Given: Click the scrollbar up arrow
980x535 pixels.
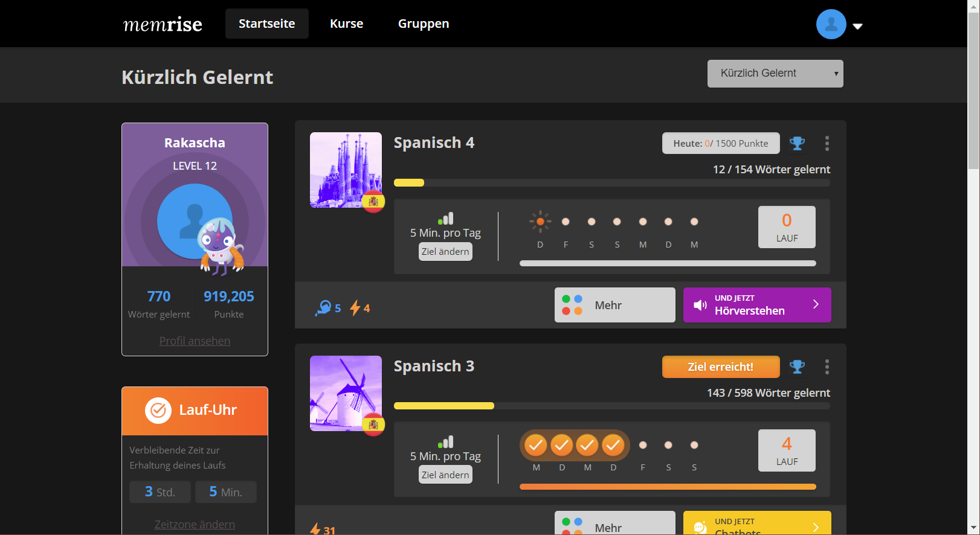Looking at the screenshot, I should coord(974,5).
